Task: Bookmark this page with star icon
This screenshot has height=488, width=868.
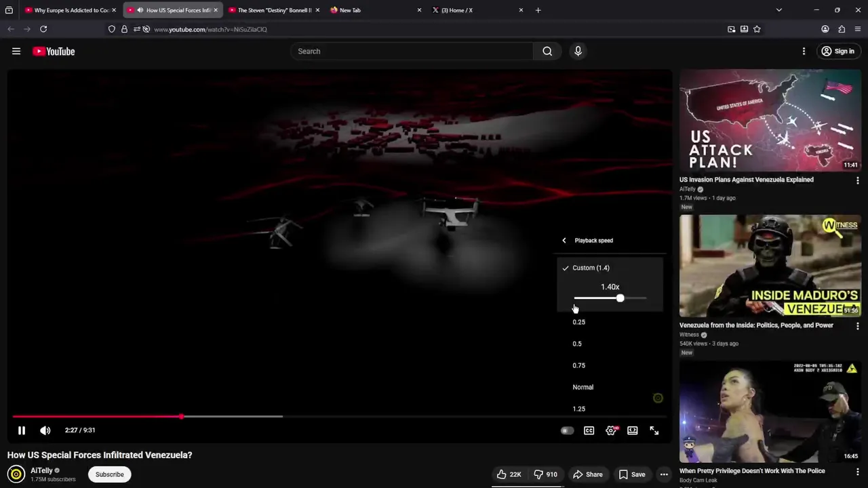Action: [757, 29]
